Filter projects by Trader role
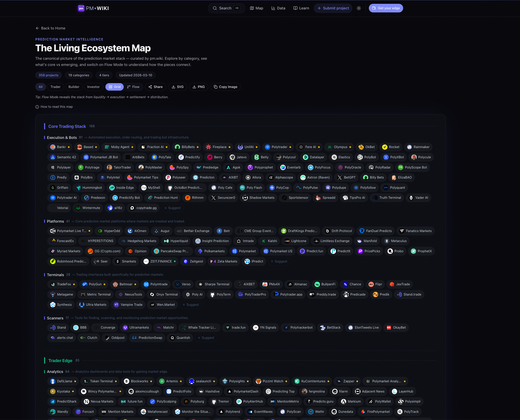The height and width of the screenshot is (420, 520). [x=55, y=87]
